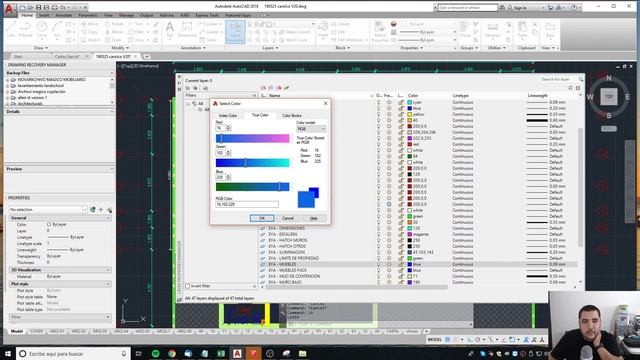The image size is (640, 360).
Task: Click the TOP face of the ViewCube
Action: tap(609, 97)
